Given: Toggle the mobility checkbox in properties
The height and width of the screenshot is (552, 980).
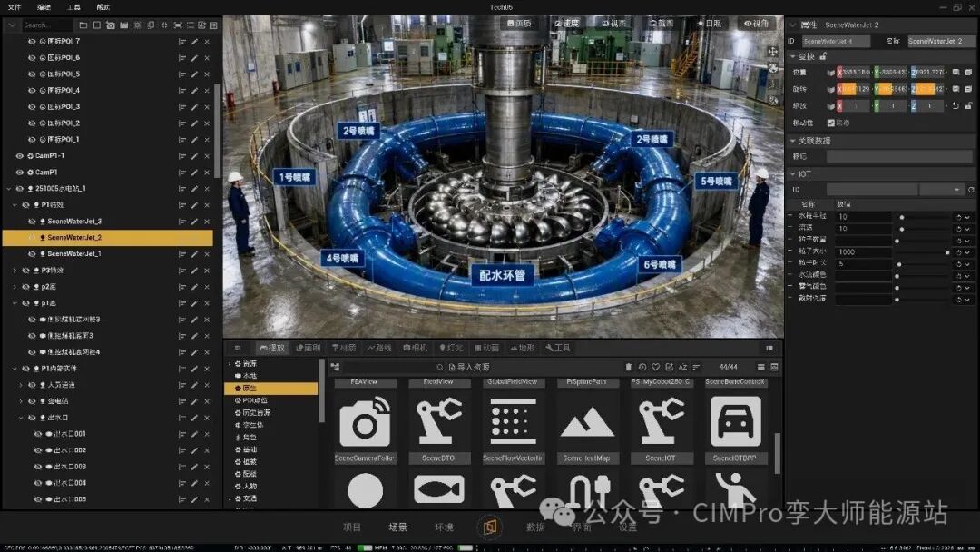Looking at the screenshot, I should [x=830, y=123].
